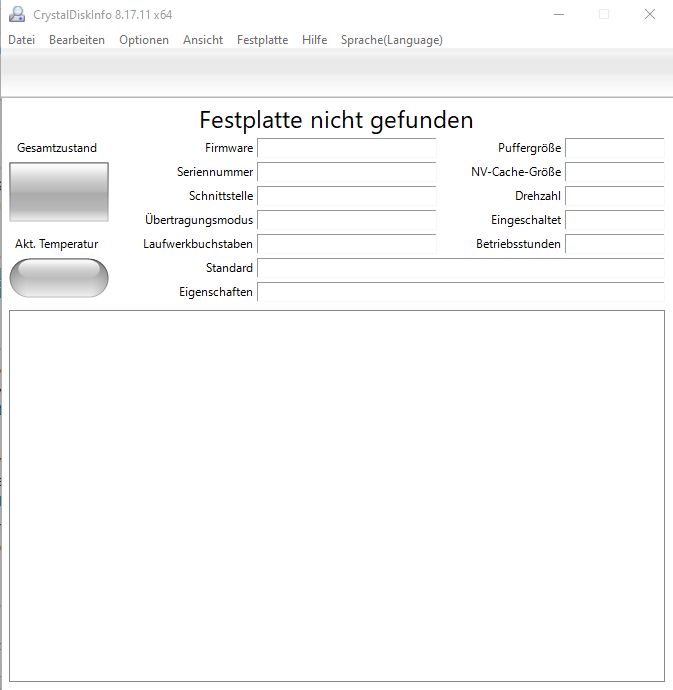The image size is (673, 690).
Task: Click the Eingeschaltet field
Action: point(615,220)
